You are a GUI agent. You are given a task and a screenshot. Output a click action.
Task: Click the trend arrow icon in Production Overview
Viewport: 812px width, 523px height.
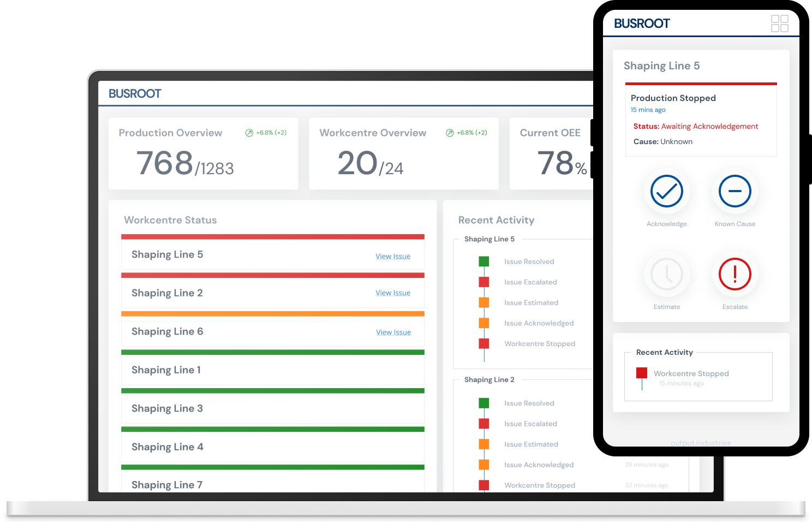click(x=249, y=133)
